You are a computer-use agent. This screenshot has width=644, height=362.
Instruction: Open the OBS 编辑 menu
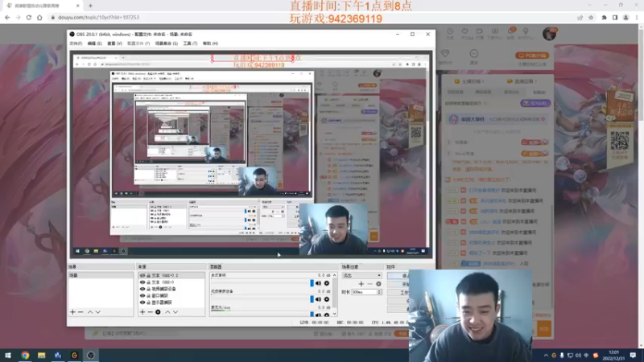(x=94, y=43)
